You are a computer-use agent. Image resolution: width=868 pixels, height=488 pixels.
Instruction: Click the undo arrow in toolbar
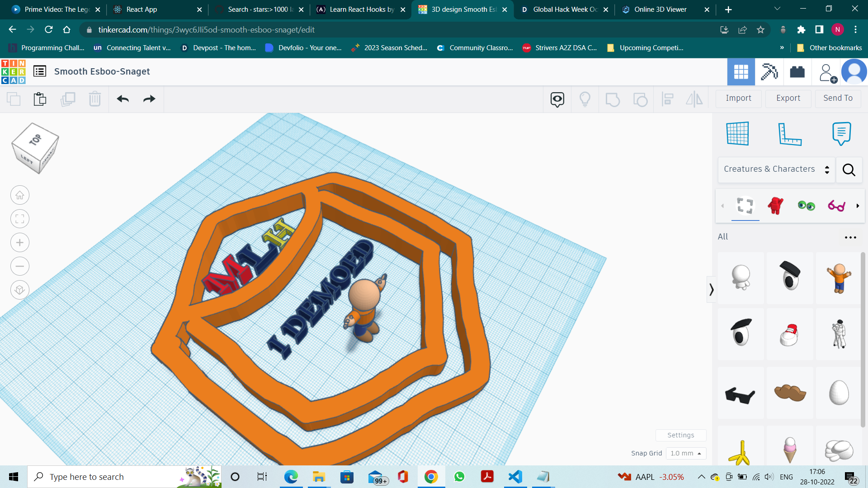123,99
